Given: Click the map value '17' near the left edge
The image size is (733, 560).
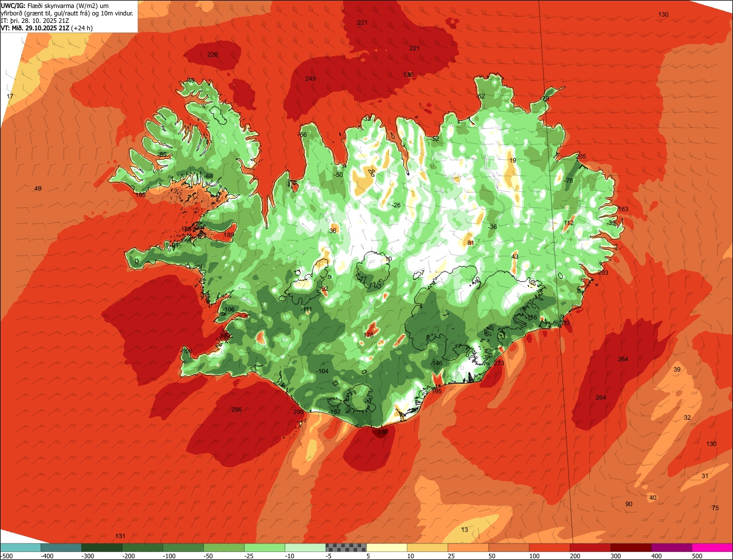Looking at the screenshot, I should pyautogui.click(x=10, y=96).
